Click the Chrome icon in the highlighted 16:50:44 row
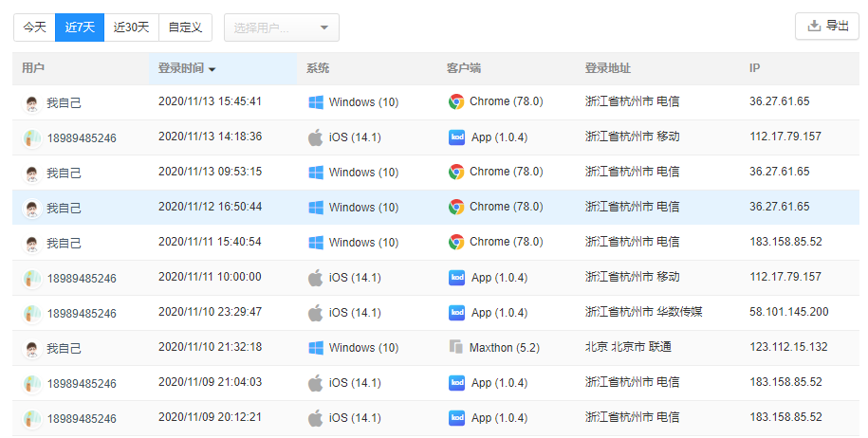The height and width of the screenshot is (438, 868). point(456,207)
